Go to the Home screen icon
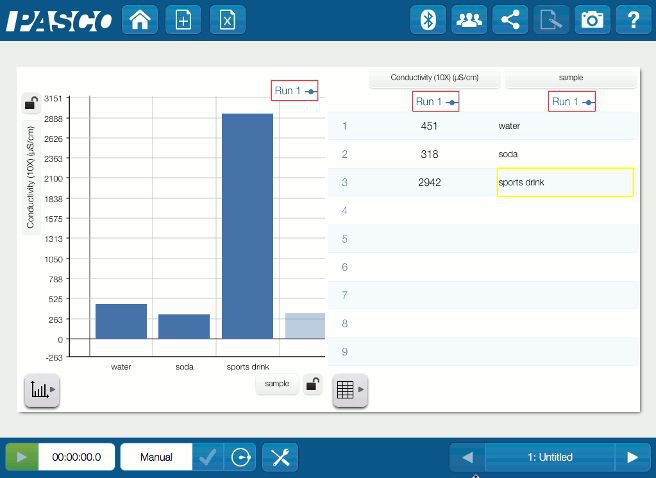 tap(139, 20)
